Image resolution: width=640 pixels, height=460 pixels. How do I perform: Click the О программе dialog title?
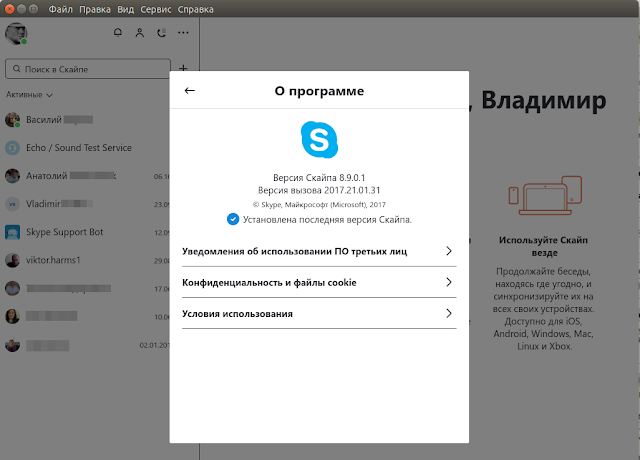click(319, 91)
